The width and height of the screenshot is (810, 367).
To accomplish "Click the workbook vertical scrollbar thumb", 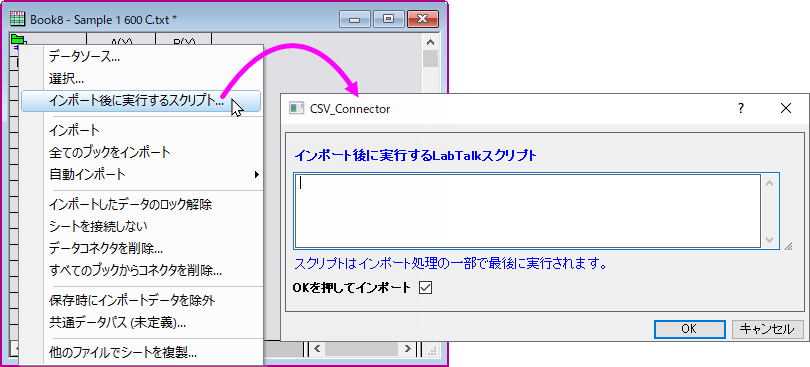I will 430,58.
